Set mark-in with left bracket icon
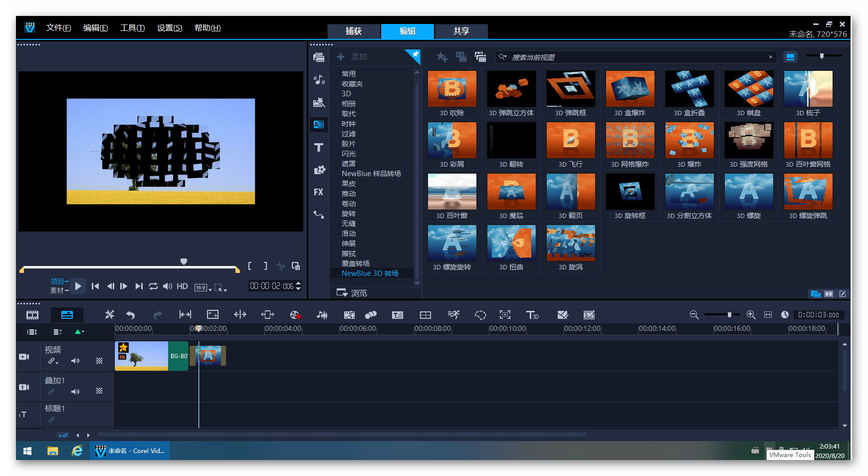 click(250, 266)
